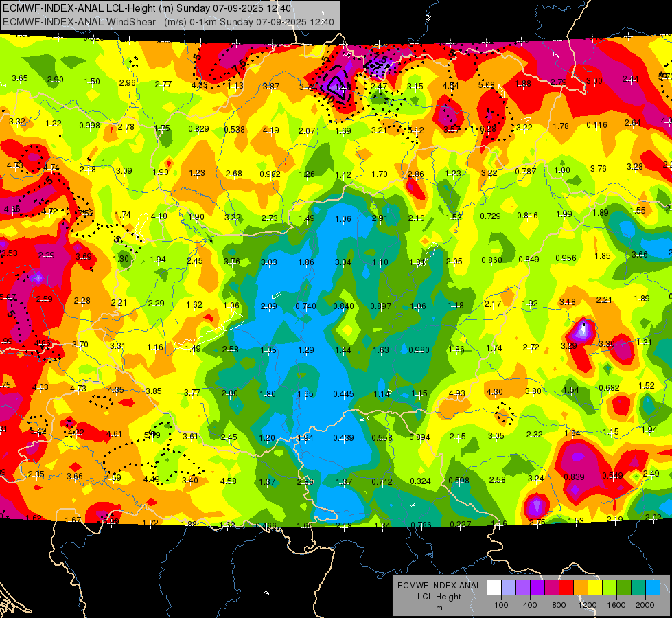The height and width of the screenshot is (618, 672).
Task: Click the wind shear value 3.18
Action: point(568,302)
